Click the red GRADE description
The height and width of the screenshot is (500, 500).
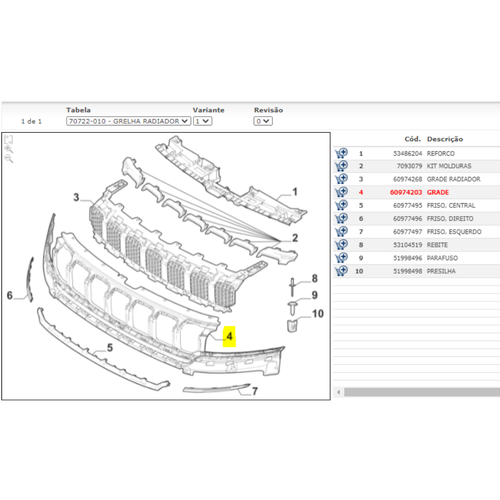click(x=438, y=192)
